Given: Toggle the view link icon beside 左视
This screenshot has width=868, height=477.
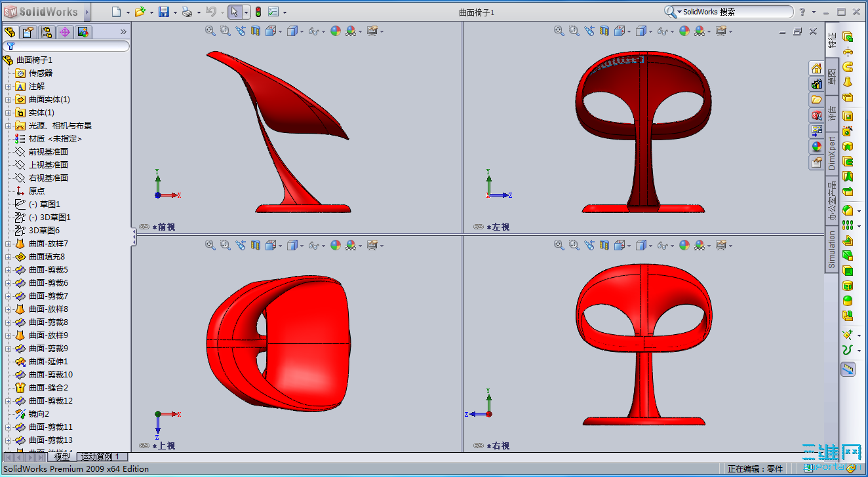Looking at the screenshot, I should point(479,227).
